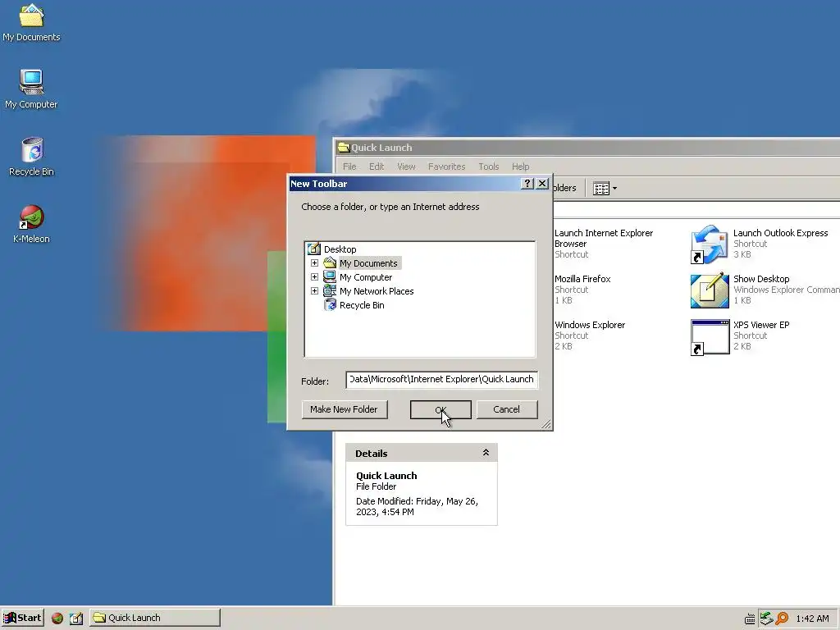Open Edit menu in Quick Launch window

click(377, 167)
